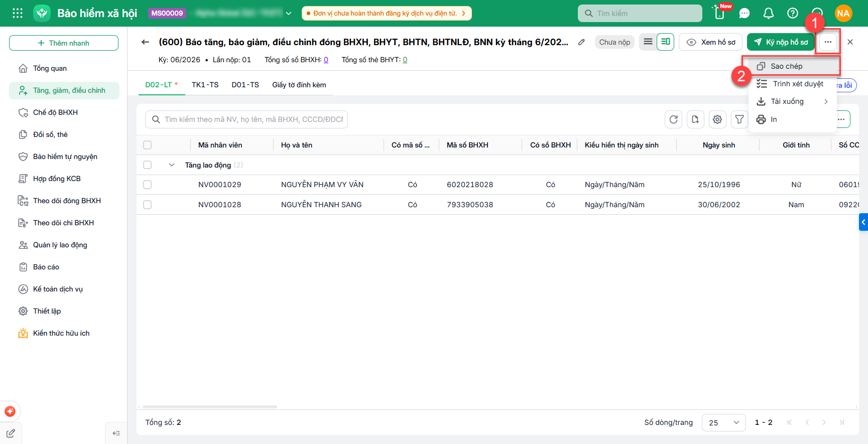Open the help question mark icon

click(793, 13)
